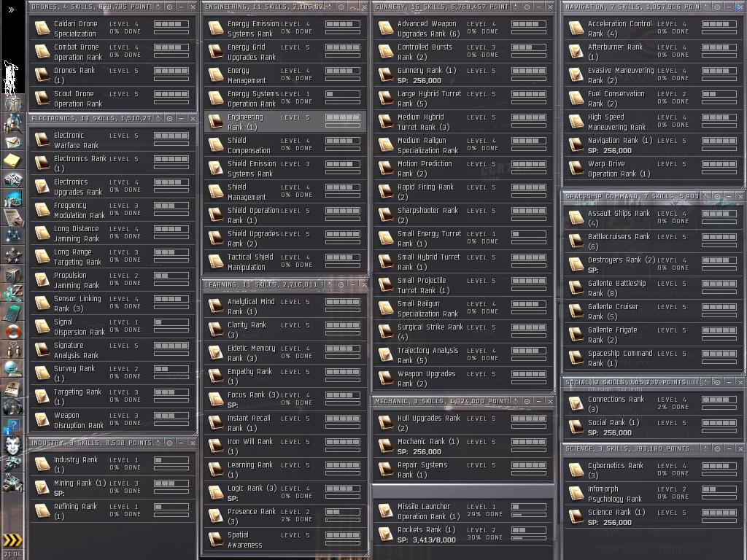Select the Energy Grid Upgrades skill

coord(285,52)
